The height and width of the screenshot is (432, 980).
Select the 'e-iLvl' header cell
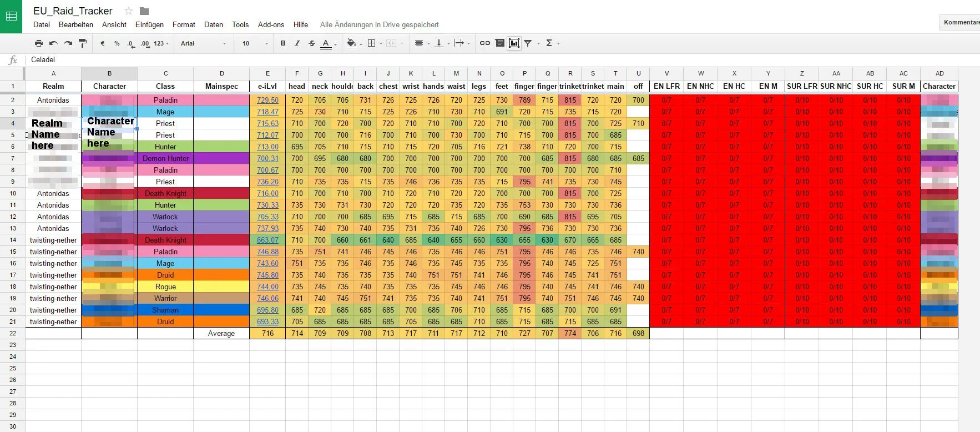point(267,86)
